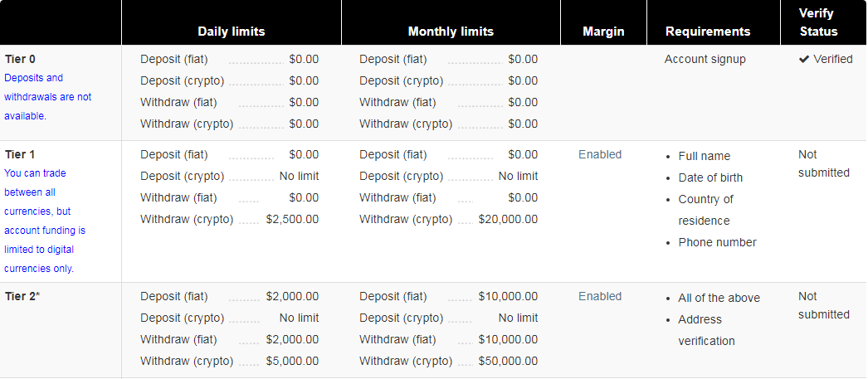868x379 pixels.
Task: Click the Phone number requirement
Action: [718, 242]
